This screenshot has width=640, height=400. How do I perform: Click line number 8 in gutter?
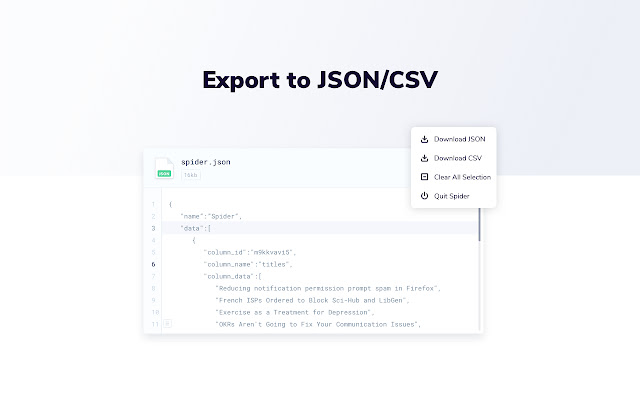tap(153, 288)
